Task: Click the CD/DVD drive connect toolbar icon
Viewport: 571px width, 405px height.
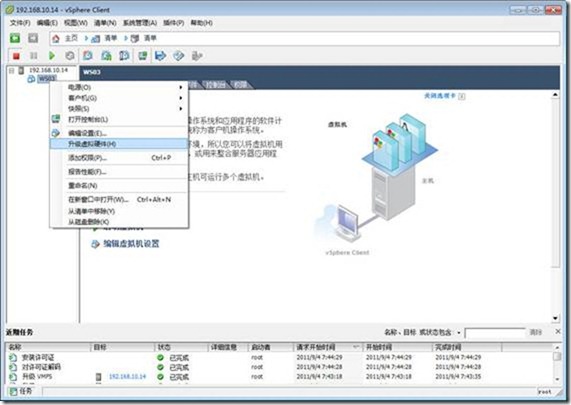Action: [x=178, y=56]
